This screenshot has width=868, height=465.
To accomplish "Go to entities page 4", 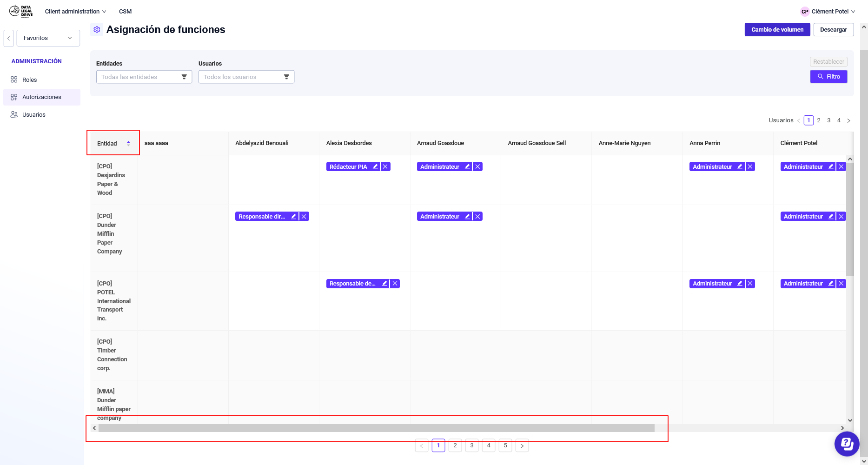I will click(489, 445).
